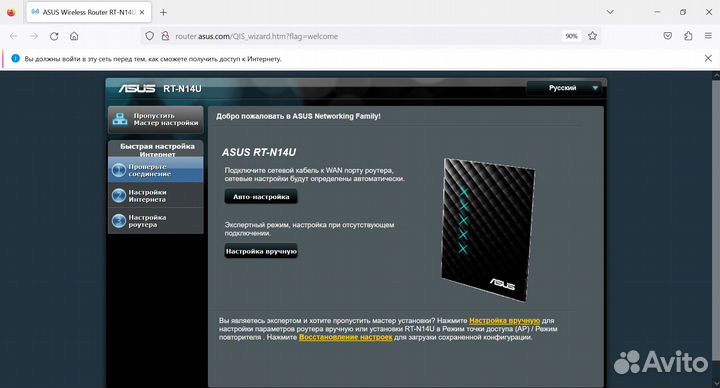
Task: Click the Добро пожаловать welcome title
Action: point(298,116)
